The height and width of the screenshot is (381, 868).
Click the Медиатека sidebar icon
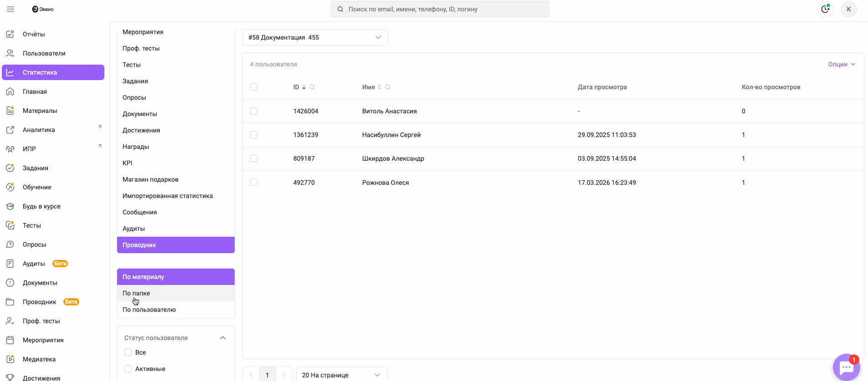10,359
